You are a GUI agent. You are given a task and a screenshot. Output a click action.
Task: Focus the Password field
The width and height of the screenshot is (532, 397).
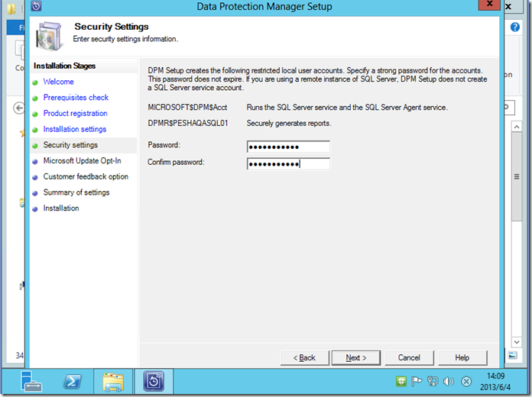[288, 147]
